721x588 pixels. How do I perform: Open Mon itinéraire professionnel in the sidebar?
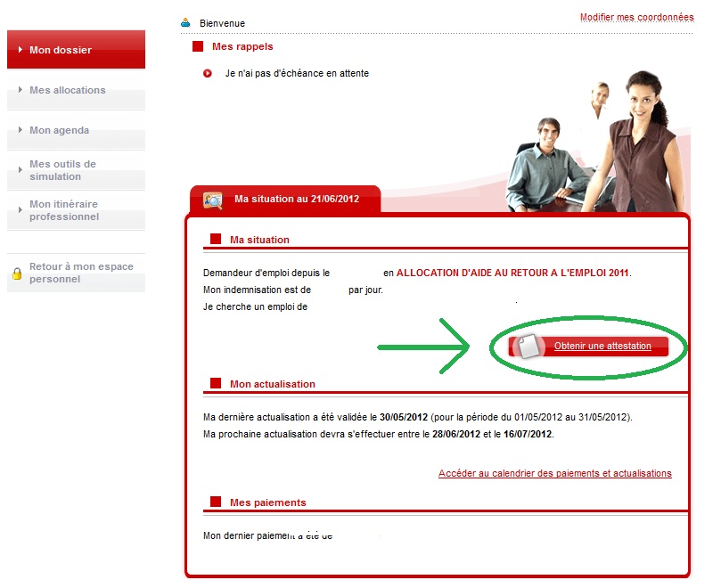pos(64,210)
